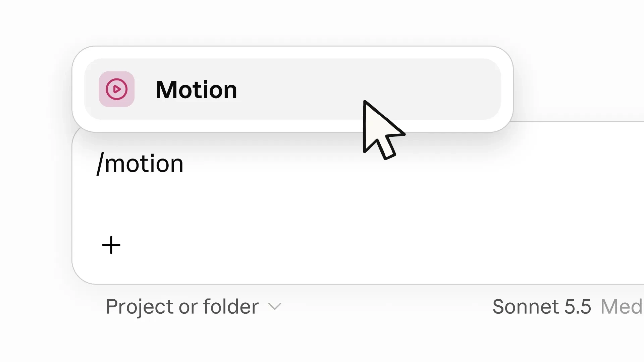
Task: Click the pink Motion play icon
Action: pos(117,89)
